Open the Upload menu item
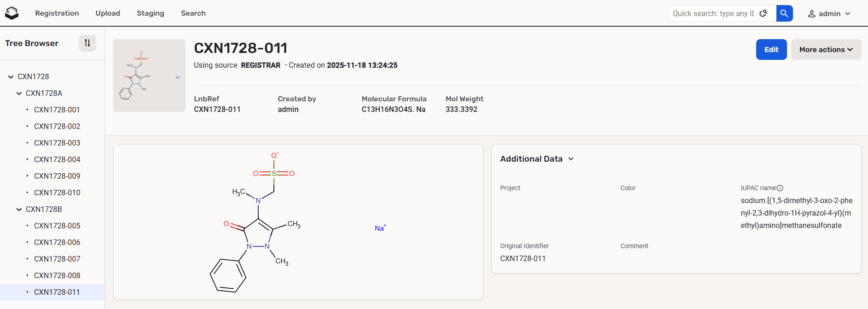 click(x=108, y=13)
